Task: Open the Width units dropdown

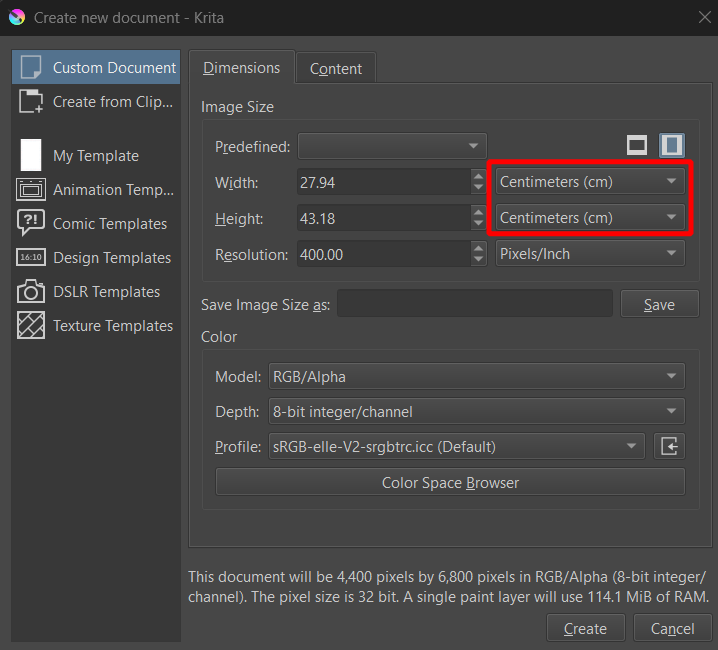Action: (x=590, y=182)
